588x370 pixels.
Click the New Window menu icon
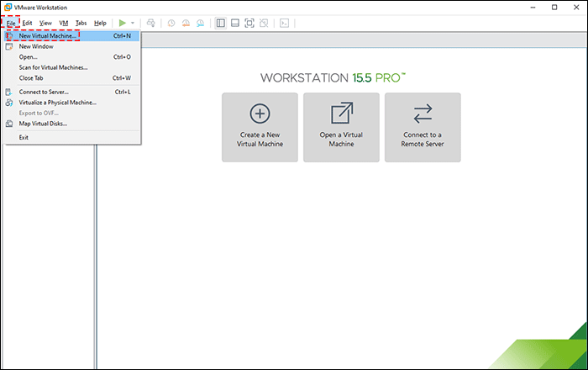pos(9,46)
